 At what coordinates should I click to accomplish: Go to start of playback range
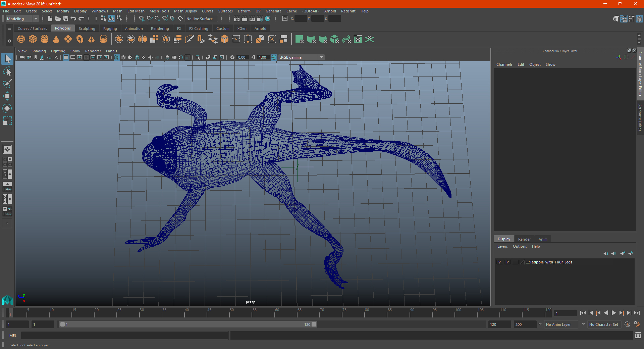[x=583, y=313]
